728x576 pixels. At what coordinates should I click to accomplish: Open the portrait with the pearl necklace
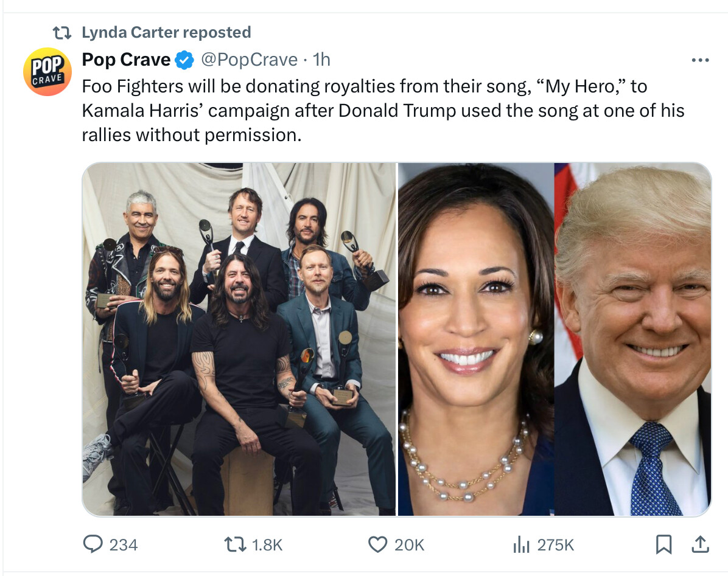pyautogui.click(x=475, y=339)
